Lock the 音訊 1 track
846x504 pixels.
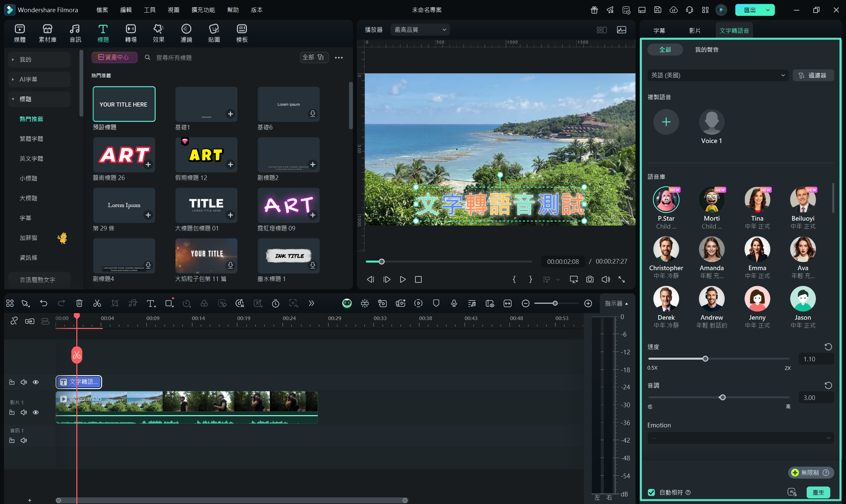12,441
